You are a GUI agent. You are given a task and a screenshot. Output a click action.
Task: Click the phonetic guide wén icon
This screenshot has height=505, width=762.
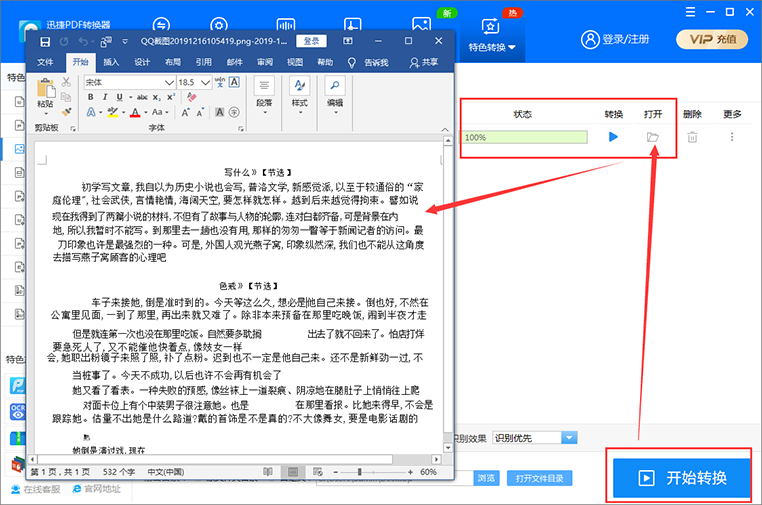pos(220,82)
